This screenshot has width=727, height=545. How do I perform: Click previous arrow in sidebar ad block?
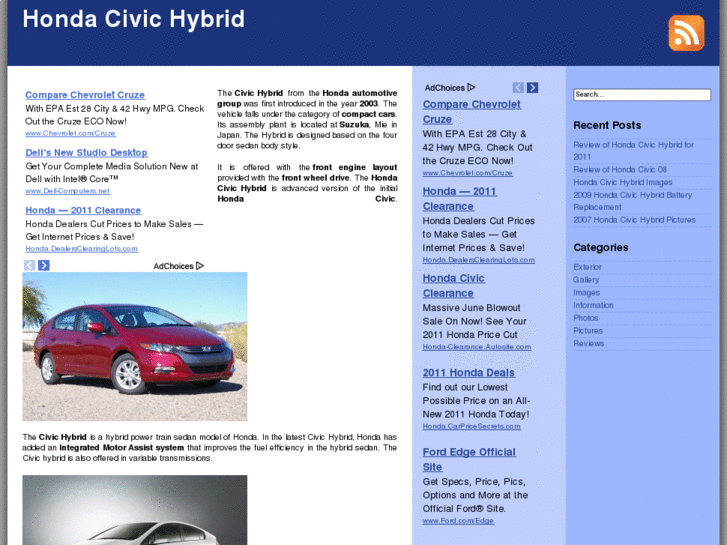(x=518, y=88)
